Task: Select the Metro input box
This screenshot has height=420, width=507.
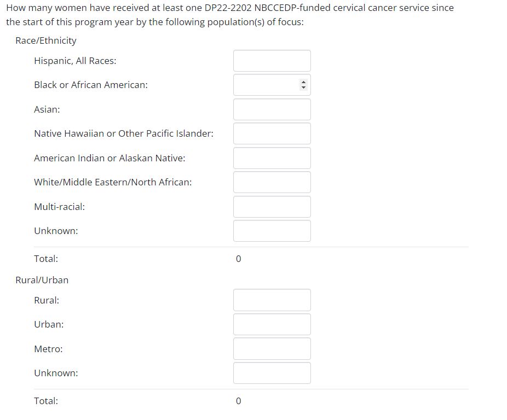Action: tap(272, 349)
